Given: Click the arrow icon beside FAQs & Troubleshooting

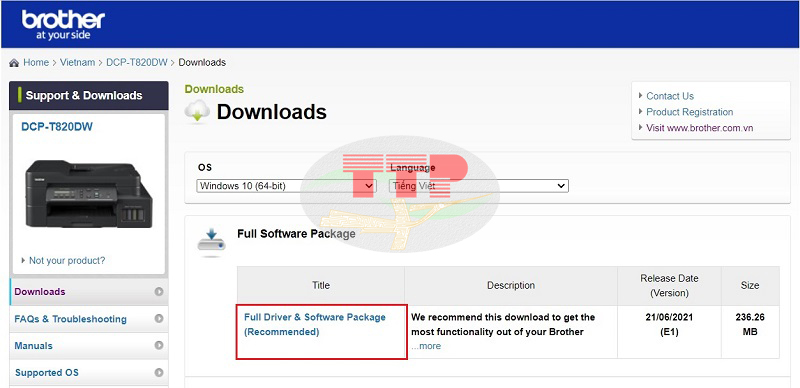Looking at the screenshot, I should (159, 319).
